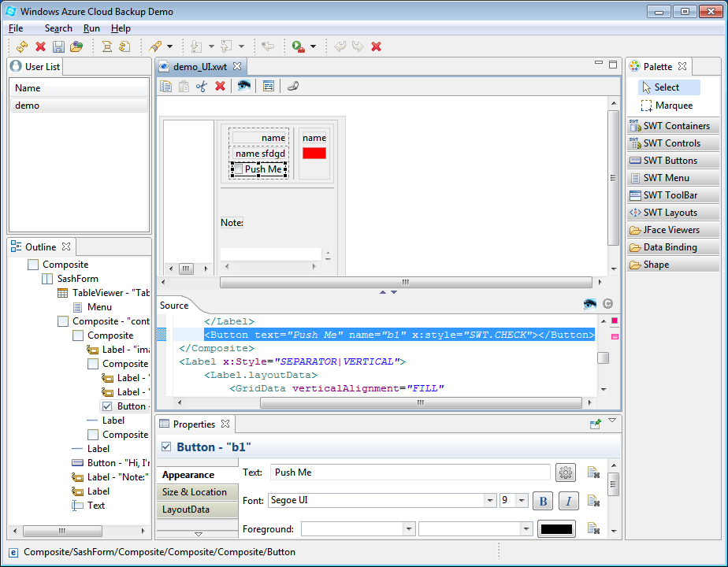Click the Run launch icon in main toolbar
The height and width of the screenshot is (567, 728).
(x=299, y=46)
